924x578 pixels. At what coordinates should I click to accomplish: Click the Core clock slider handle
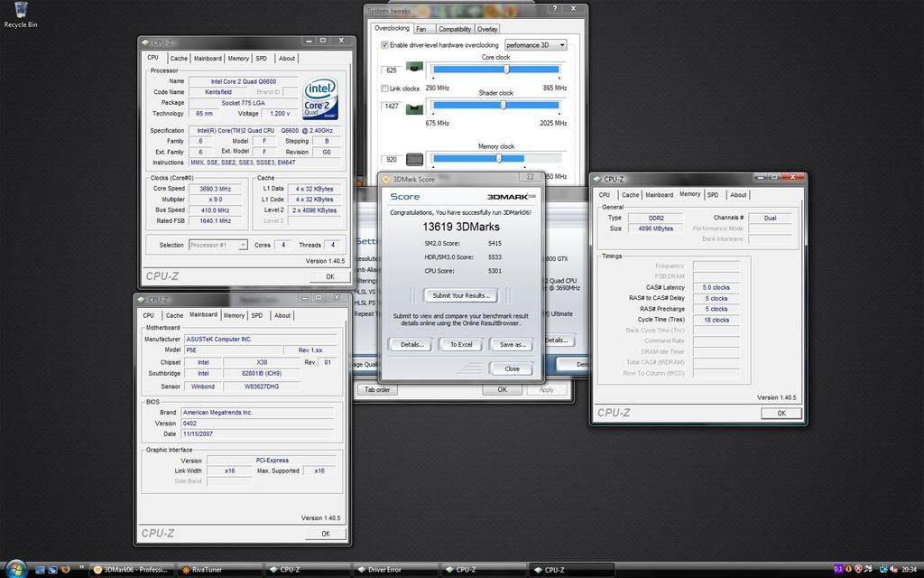click(x=506, y=69)
